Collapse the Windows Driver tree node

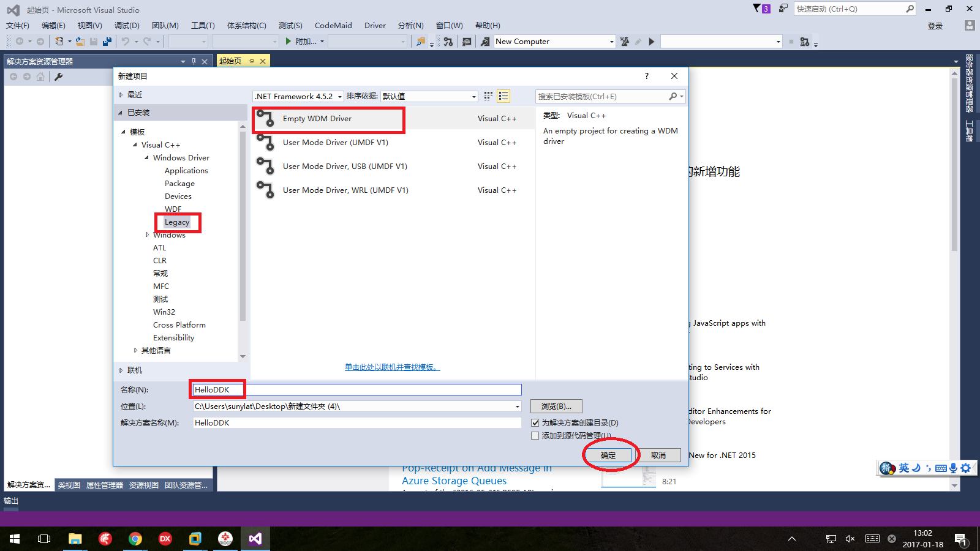tap(147, 158)
